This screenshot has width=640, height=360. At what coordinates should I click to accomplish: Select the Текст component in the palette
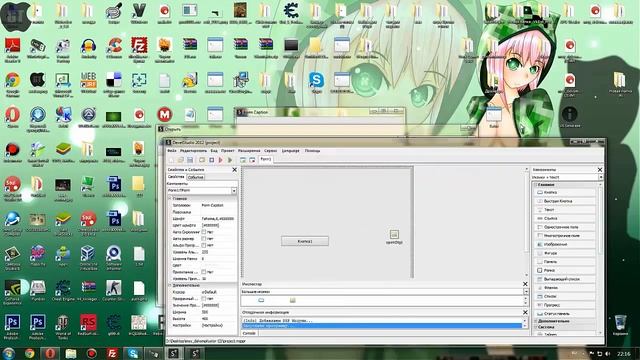(564, 210)
